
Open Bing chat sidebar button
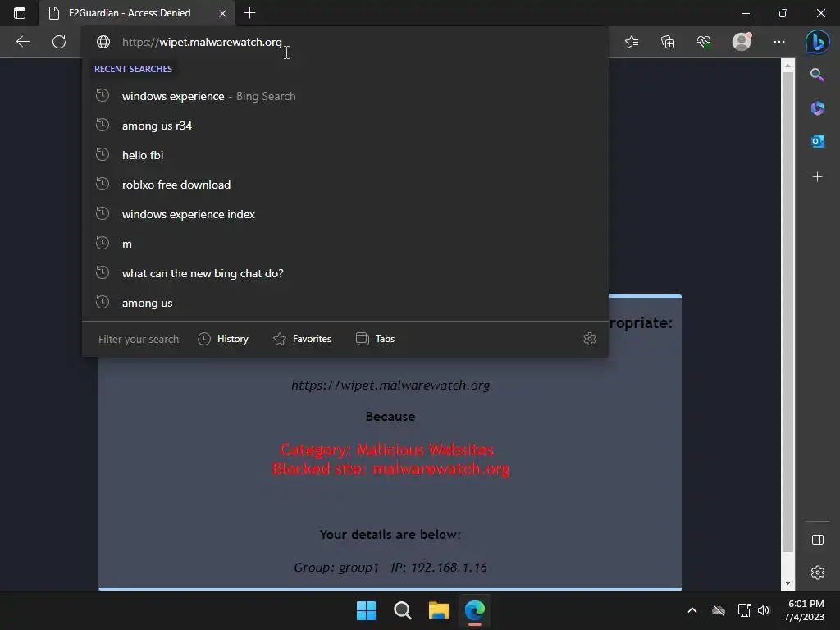[818, 42]
